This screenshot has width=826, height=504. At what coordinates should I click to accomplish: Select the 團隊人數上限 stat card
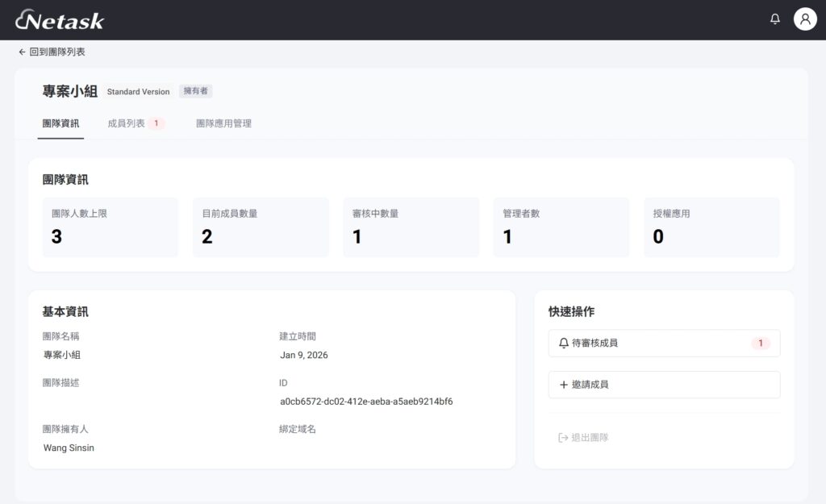pos(110,227)
